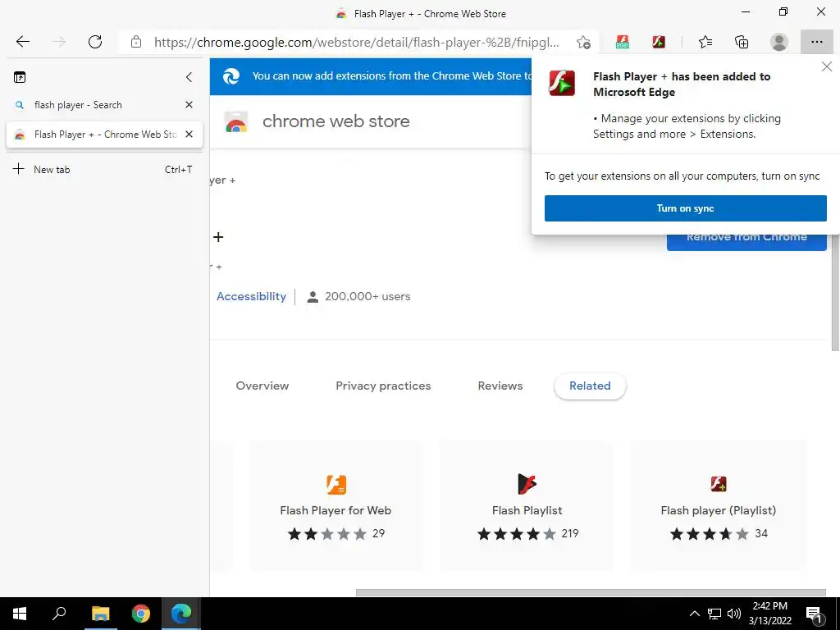This screenshot has height=630, width=840.
Task: Open Windows Start menu
Action: (x=20, y=614)
